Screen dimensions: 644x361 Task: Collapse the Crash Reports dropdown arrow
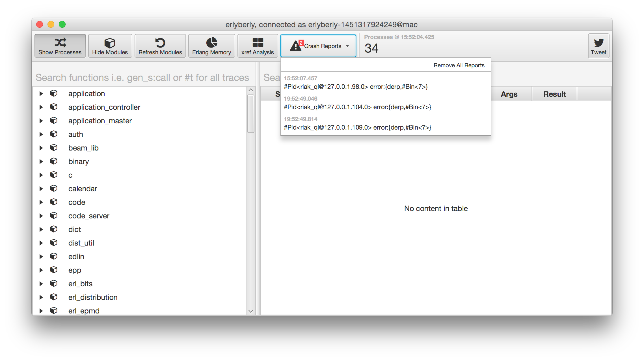click(347, 46)
